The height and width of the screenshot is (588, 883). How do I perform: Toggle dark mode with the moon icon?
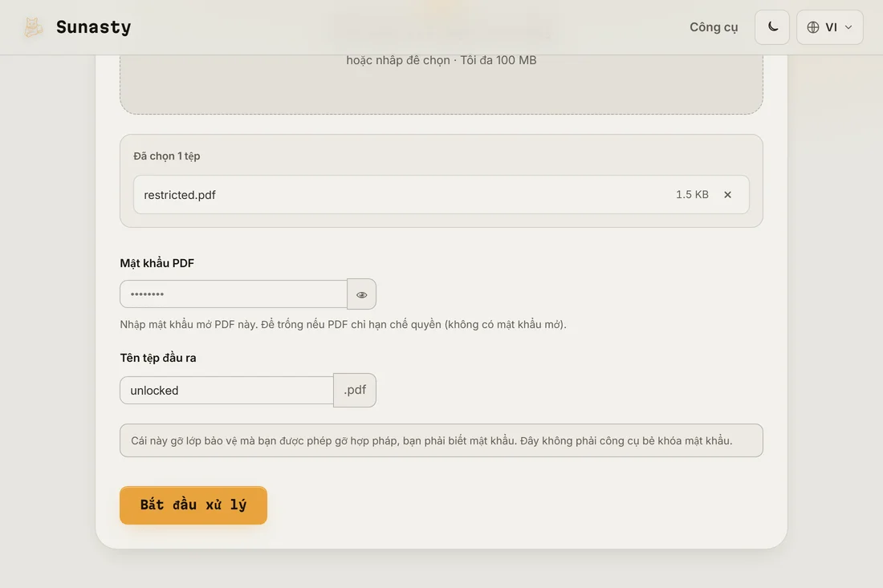pos(772,27)
